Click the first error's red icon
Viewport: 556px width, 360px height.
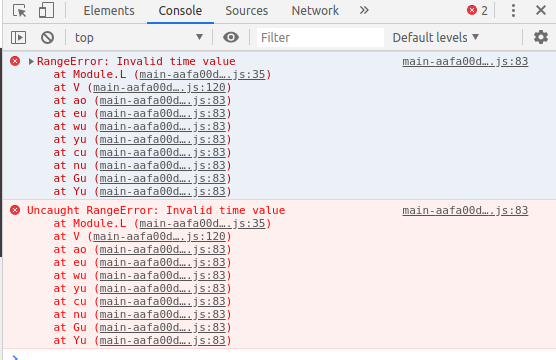click(15, 61)
